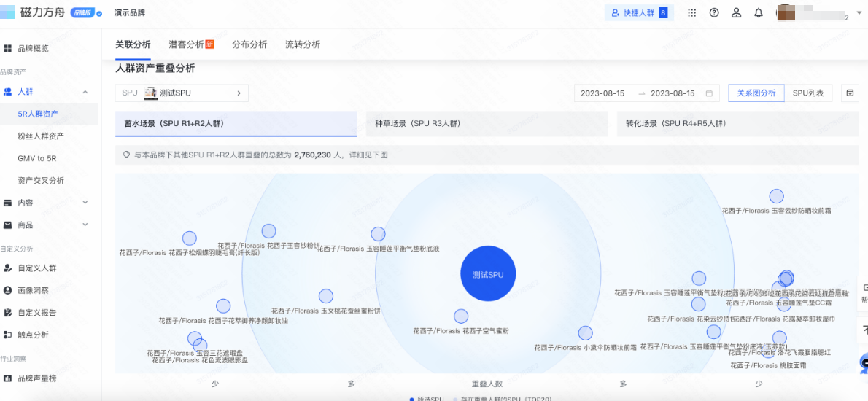Open the SPU selector chevron

point(239,93)
